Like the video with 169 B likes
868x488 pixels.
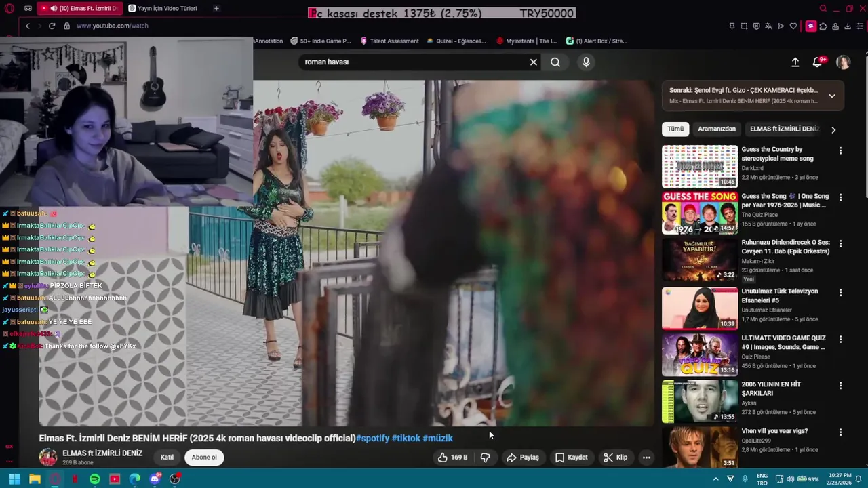(453, 457)
